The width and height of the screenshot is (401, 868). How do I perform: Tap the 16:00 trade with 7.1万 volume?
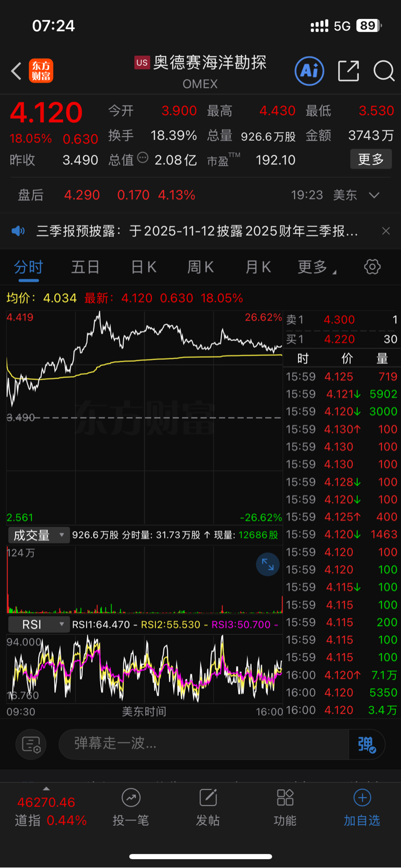click(342, 675)
